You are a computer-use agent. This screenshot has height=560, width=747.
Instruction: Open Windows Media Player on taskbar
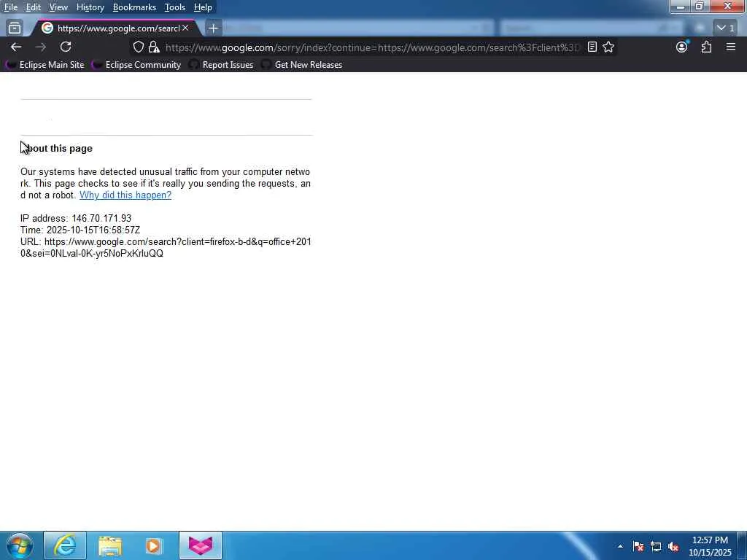[154, 545]
